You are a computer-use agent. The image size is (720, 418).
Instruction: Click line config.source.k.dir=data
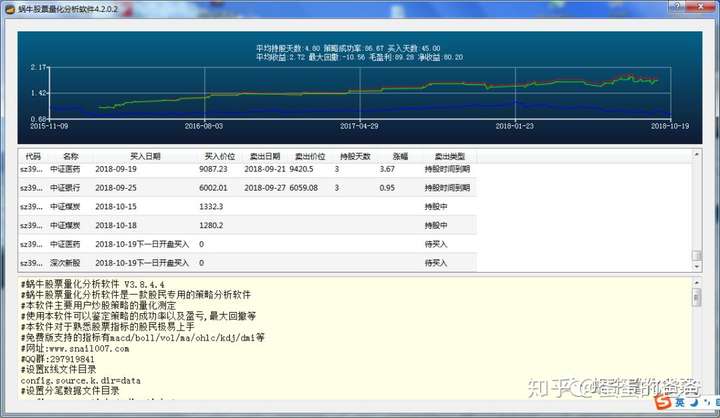pyautogui.click(x=80, y=381)
